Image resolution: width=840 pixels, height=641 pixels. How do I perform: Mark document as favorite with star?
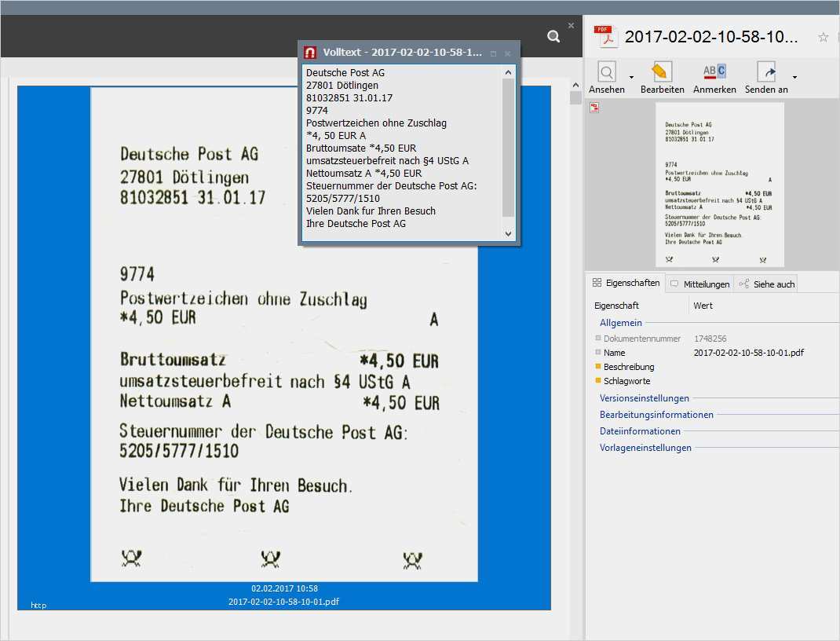[x=823, y=37]
